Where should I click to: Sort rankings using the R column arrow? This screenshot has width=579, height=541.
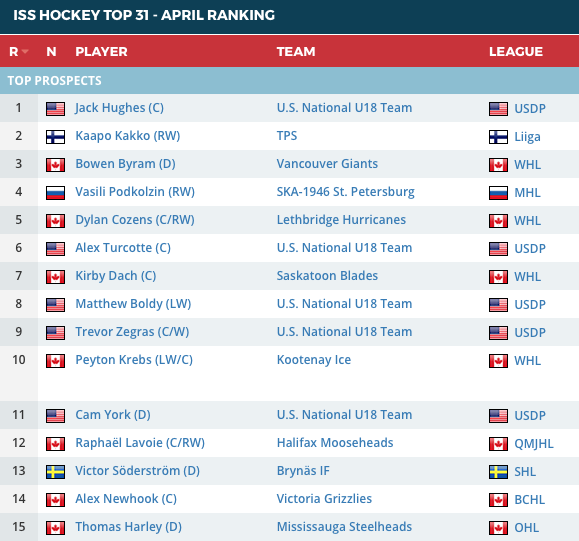pos(25,51)
